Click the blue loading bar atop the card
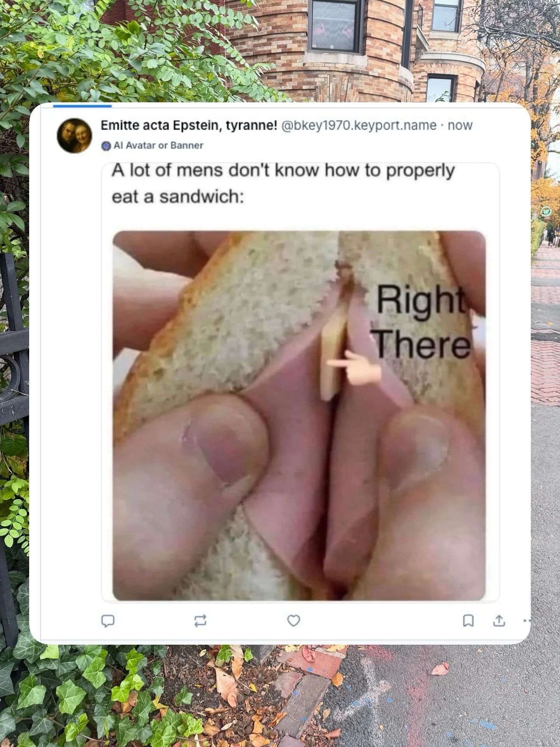This screenshot has width=560, height=747. (82, 105)
